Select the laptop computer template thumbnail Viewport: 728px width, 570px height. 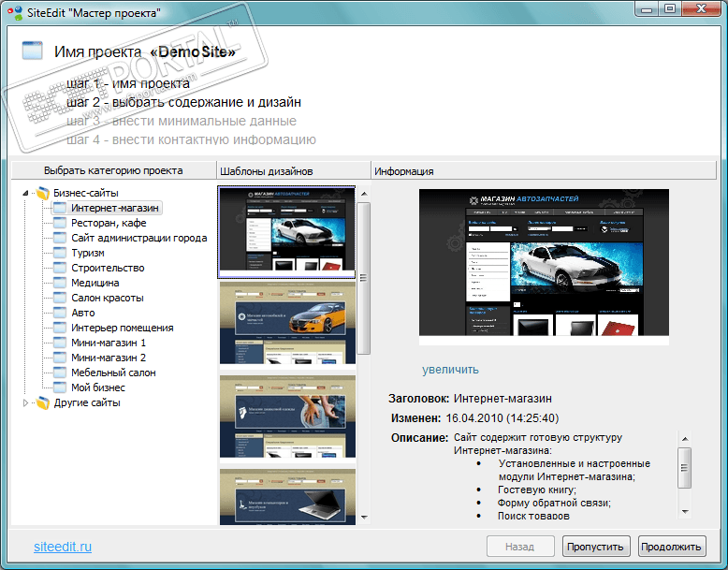[x=287, y=497]
